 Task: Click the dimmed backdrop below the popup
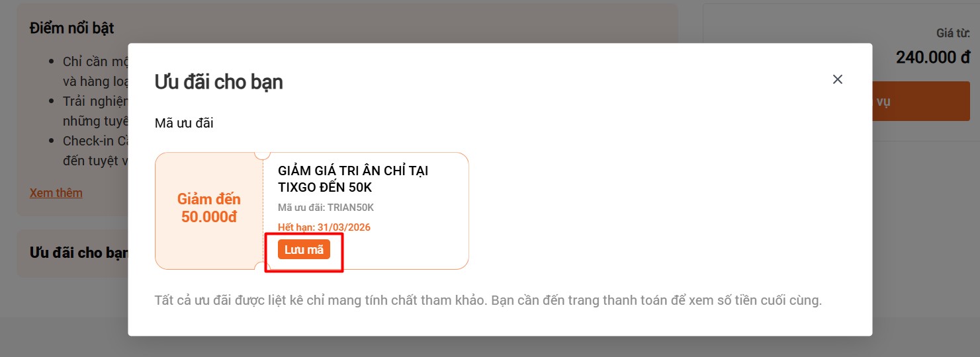(x=490, y=347)
